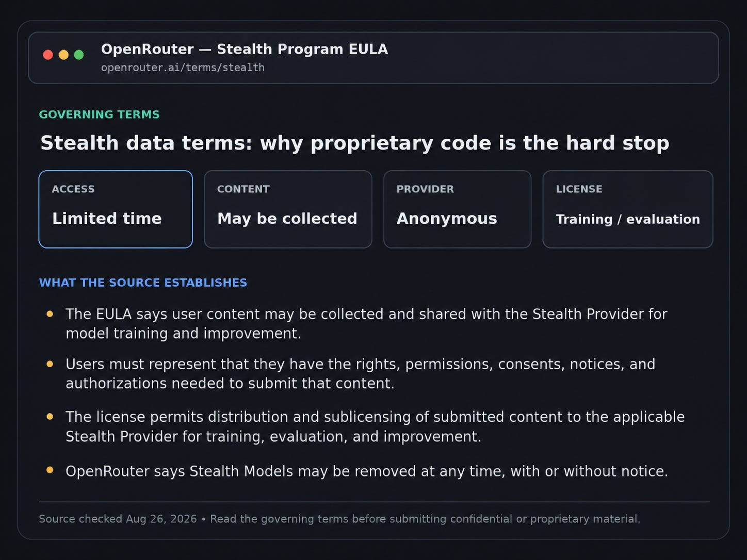Click the OpenRouter — Stealth Program EULA title
The image size is (747, 560).
pyautogui.click(x=245, y=49)
